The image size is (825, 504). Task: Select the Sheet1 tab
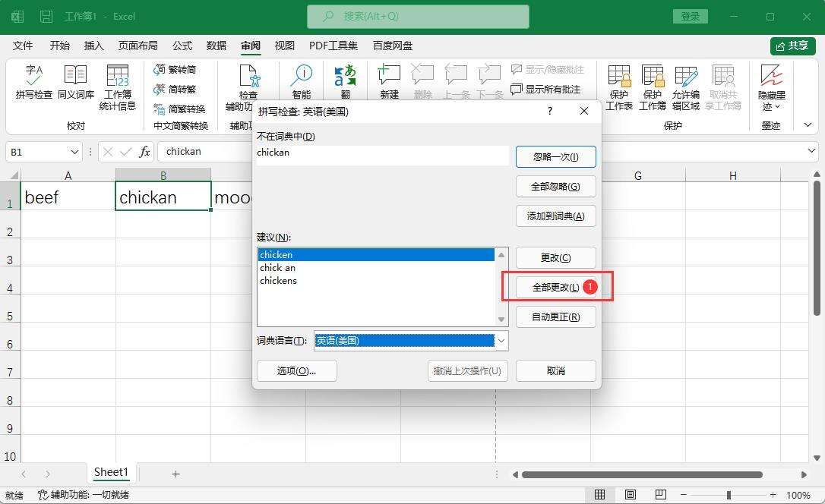pyautogui.click(x=111, y=472)
